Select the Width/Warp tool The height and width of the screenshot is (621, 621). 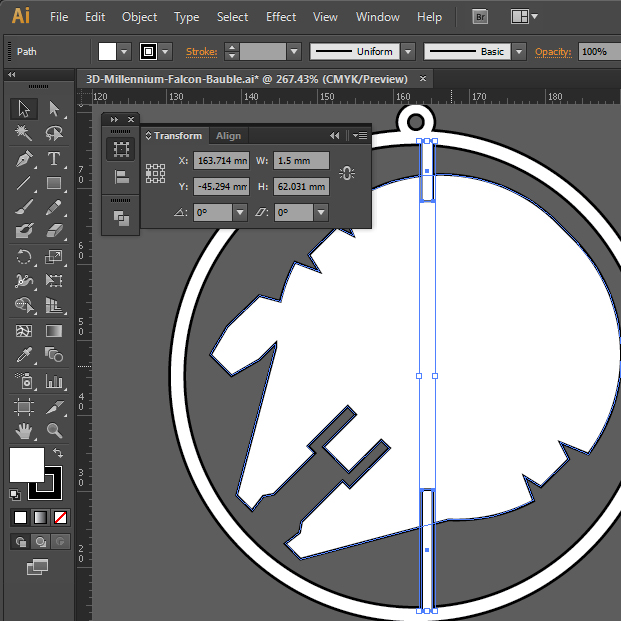[x=24, y=281]
